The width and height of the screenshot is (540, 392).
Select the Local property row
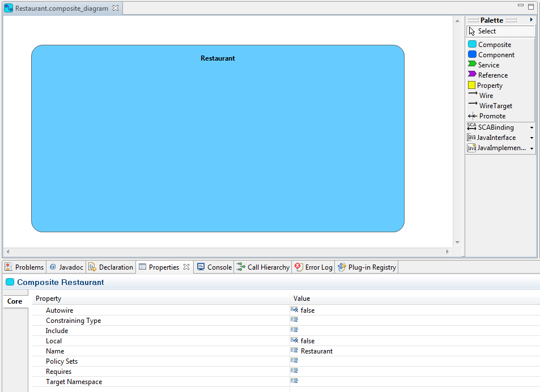coord(286,340)
